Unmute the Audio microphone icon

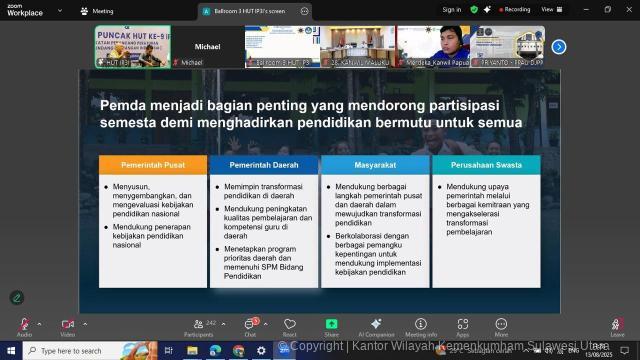(24, 324)
